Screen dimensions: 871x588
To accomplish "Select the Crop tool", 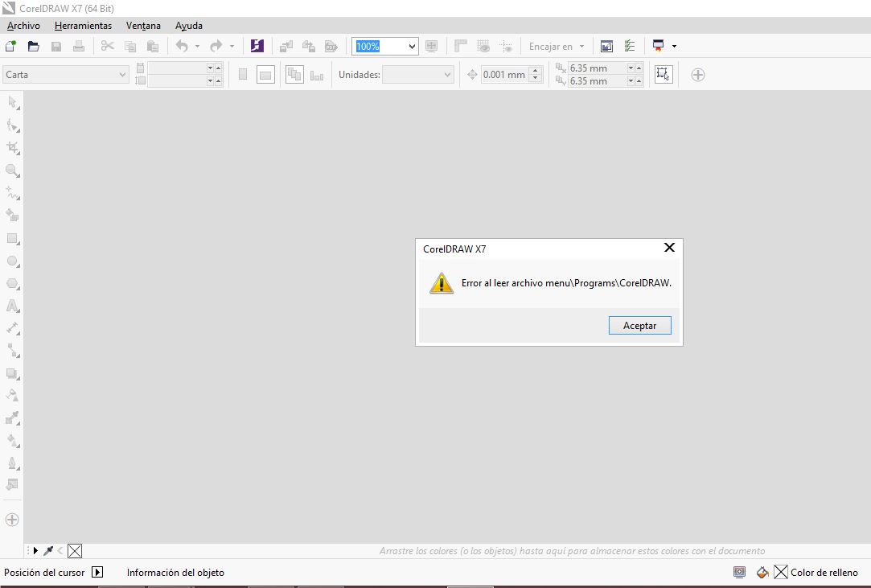I will pos(13,148).
